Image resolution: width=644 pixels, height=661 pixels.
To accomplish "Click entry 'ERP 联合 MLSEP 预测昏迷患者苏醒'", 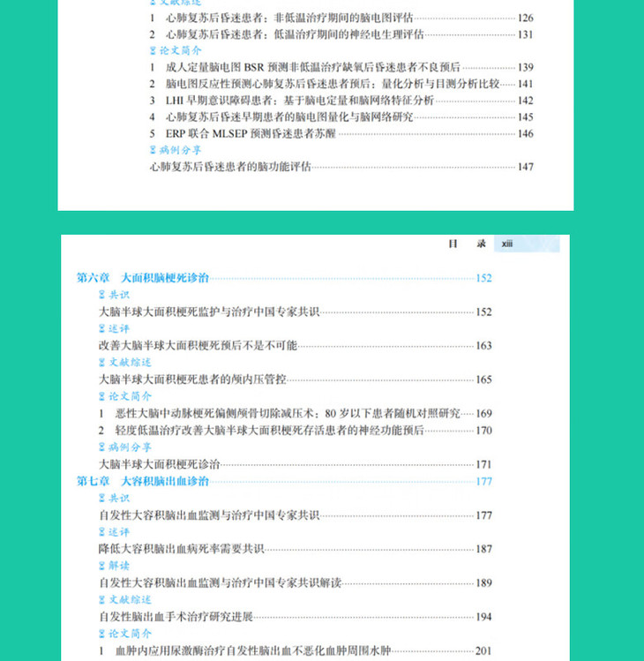I will [251, 133].
